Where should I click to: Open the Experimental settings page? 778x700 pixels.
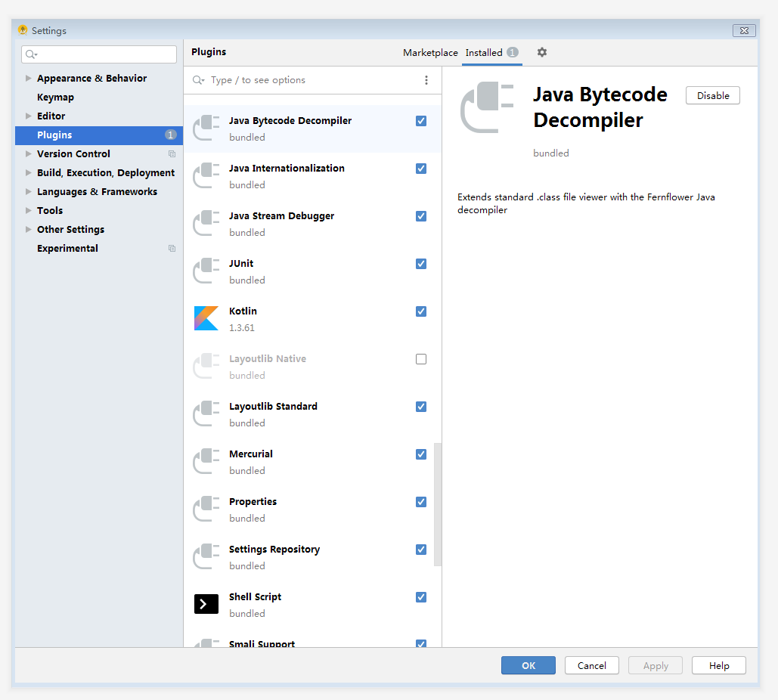click(67, 248)
